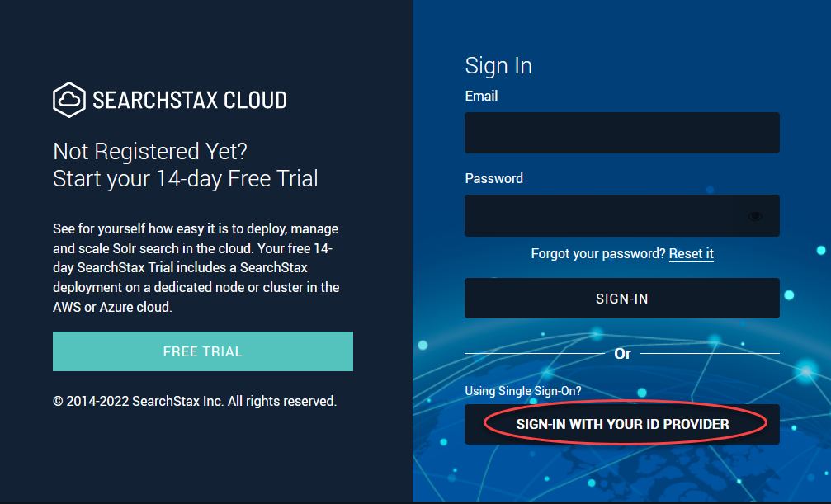831x504 pixels.
Task: Click the Email field label
Action: 481,96
